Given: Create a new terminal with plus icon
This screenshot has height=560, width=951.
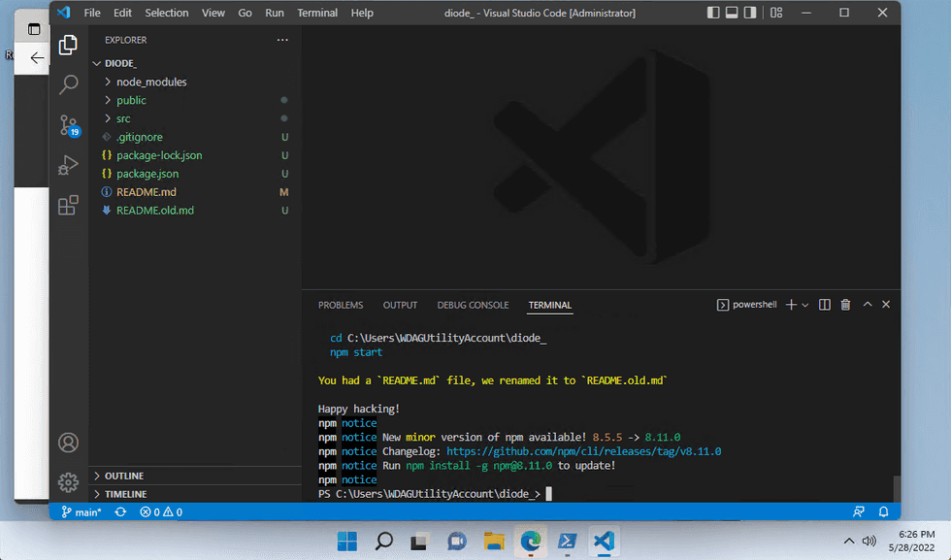Looking at the screenshot, I should [791, 305].
